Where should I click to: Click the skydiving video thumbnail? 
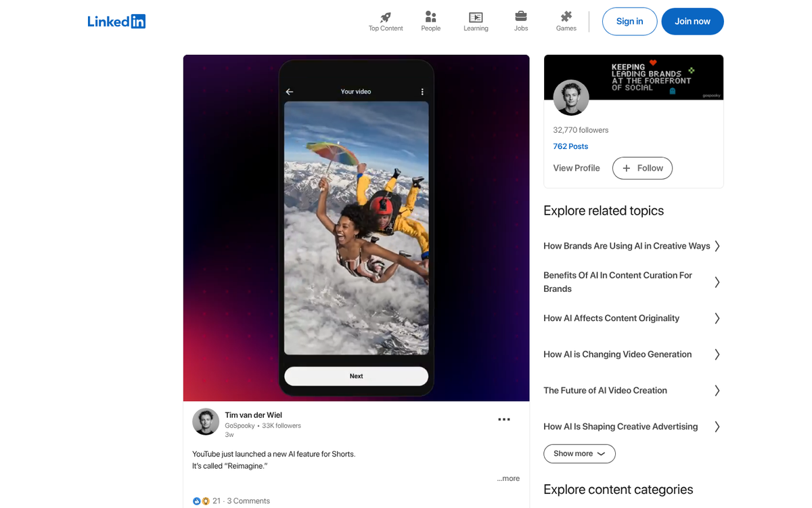[x=356, y=228]
